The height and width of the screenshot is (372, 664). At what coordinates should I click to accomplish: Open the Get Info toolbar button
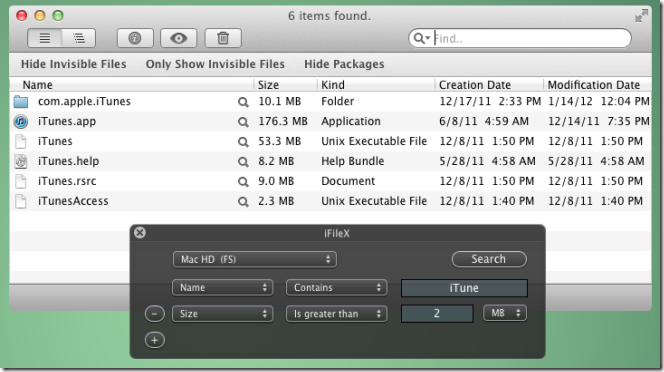point(135,38)
